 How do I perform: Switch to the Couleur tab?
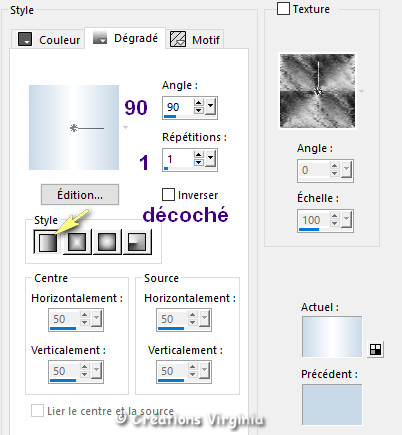48,40
